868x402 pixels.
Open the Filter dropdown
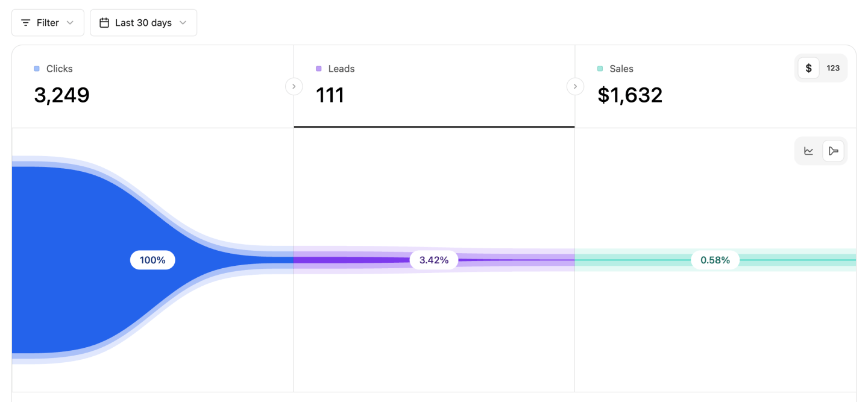(x=48, y=23)
